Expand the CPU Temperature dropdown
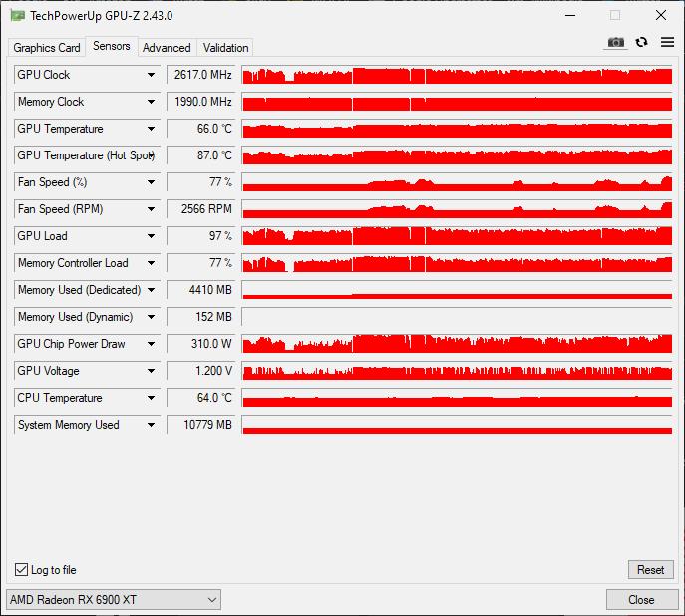This screenshot has width=685, height=616. point(151,398)
